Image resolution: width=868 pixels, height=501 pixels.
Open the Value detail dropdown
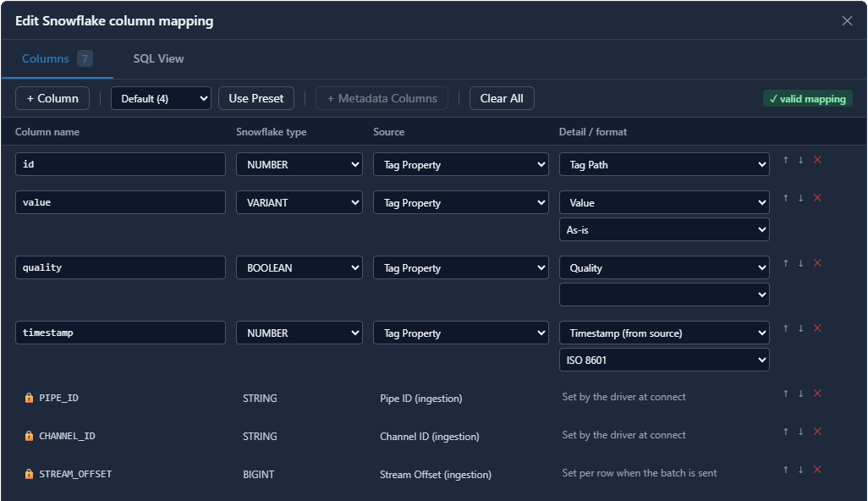[x=664, y=202]
